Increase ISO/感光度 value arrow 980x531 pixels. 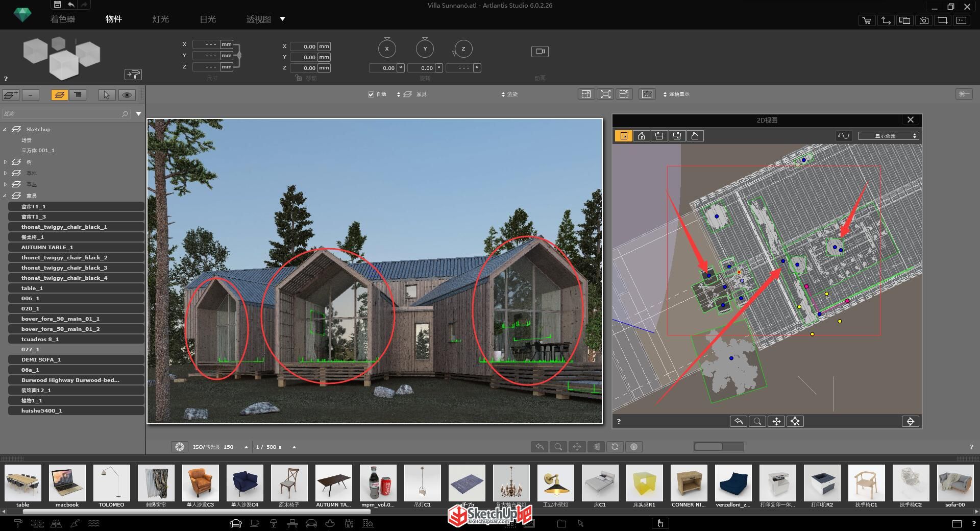click(246, 447)
